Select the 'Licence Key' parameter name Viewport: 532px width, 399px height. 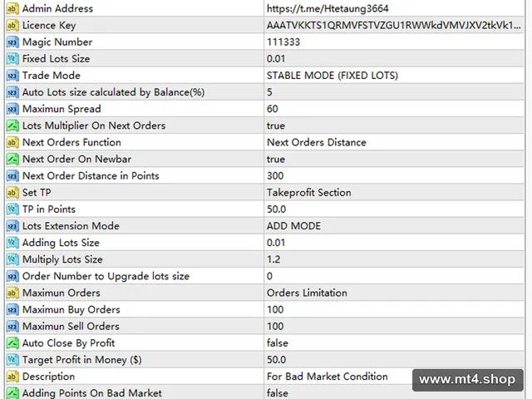49,26
